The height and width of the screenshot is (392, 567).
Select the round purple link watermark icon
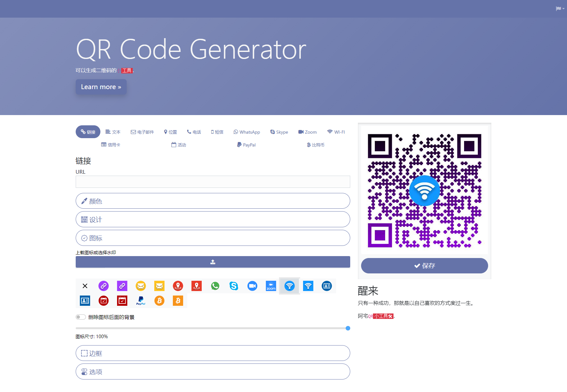tap(104, 286)
